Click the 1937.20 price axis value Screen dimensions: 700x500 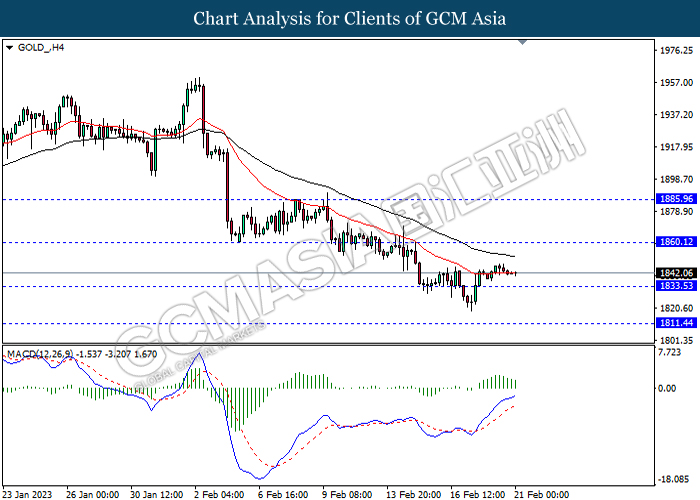coord(676,115)
